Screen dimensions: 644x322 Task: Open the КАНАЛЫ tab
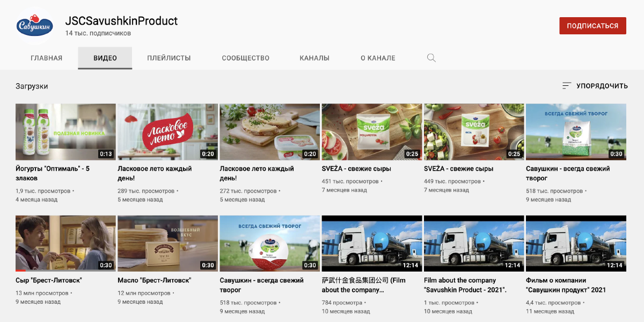[x=314, y=58]
